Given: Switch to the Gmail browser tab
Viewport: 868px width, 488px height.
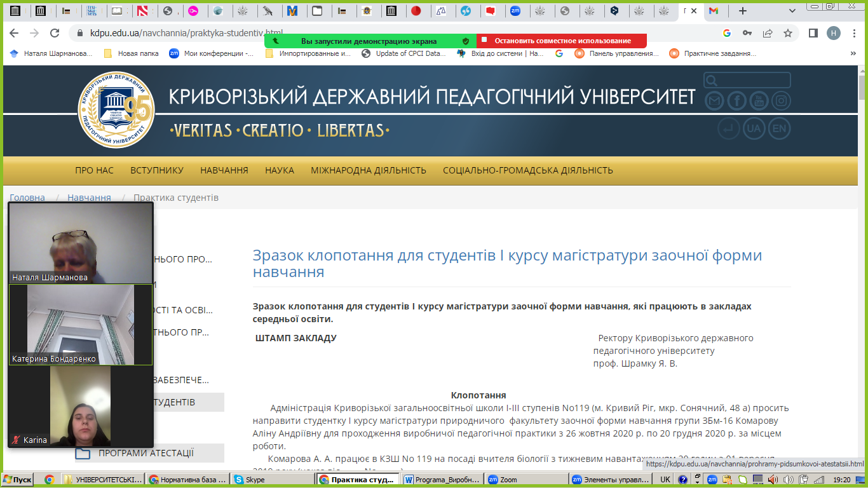Looking at the screenshot, I should [714, 11].
